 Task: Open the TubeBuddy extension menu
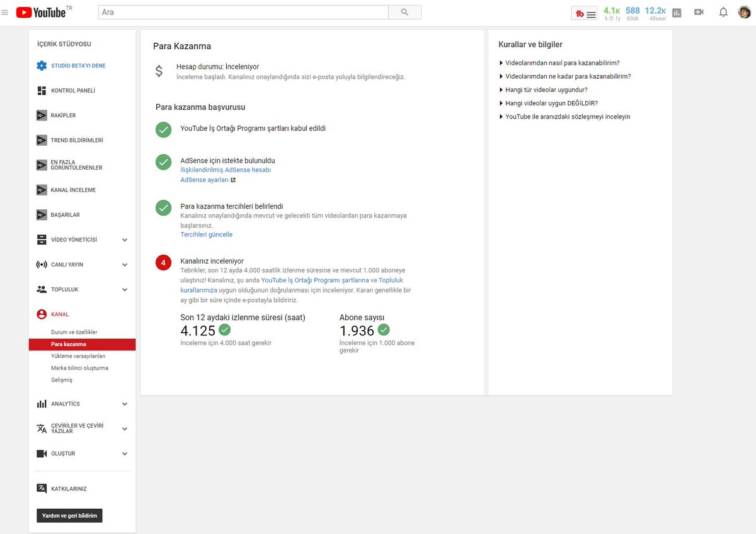(585, 13)
